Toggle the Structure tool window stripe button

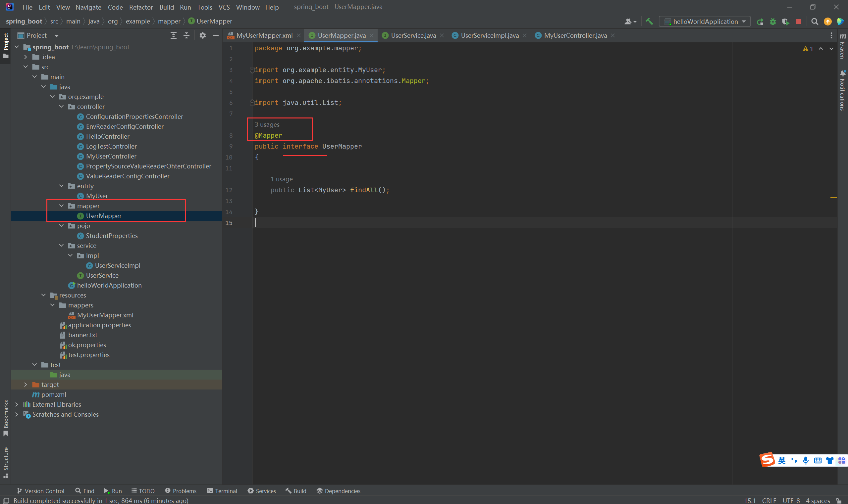[x=6, y=462]
